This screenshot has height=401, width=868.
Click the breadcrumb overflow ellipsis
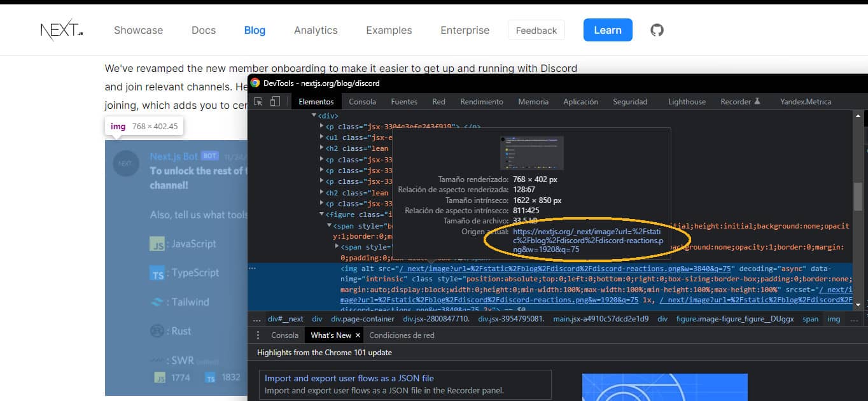point(256,319)
